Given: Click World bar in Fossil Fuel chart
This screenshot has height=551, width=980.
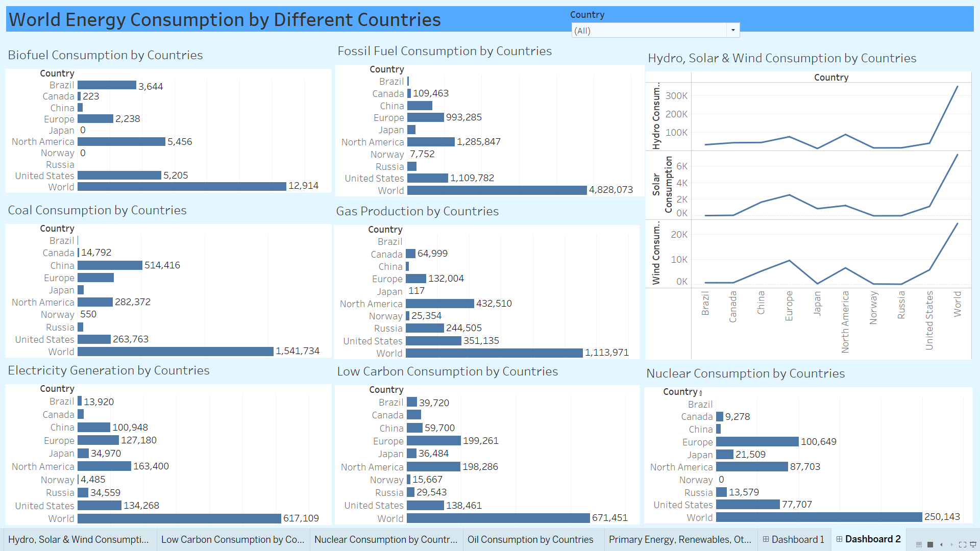Looking at the screenshot, I should 497,190.
